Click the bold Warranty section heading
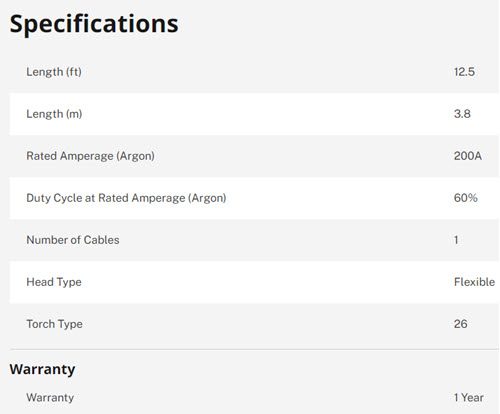 [x=42, y=369]
